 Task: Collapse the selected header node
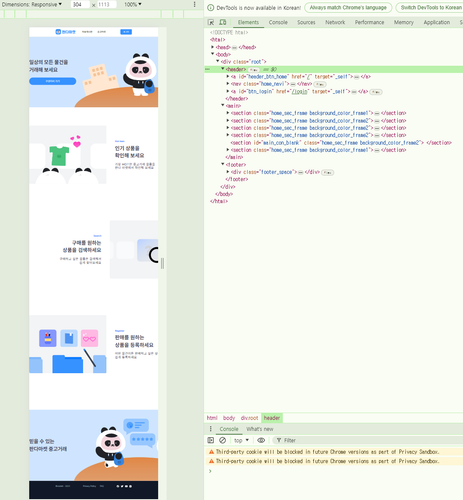pyautogui.click(x=223, y=69)
